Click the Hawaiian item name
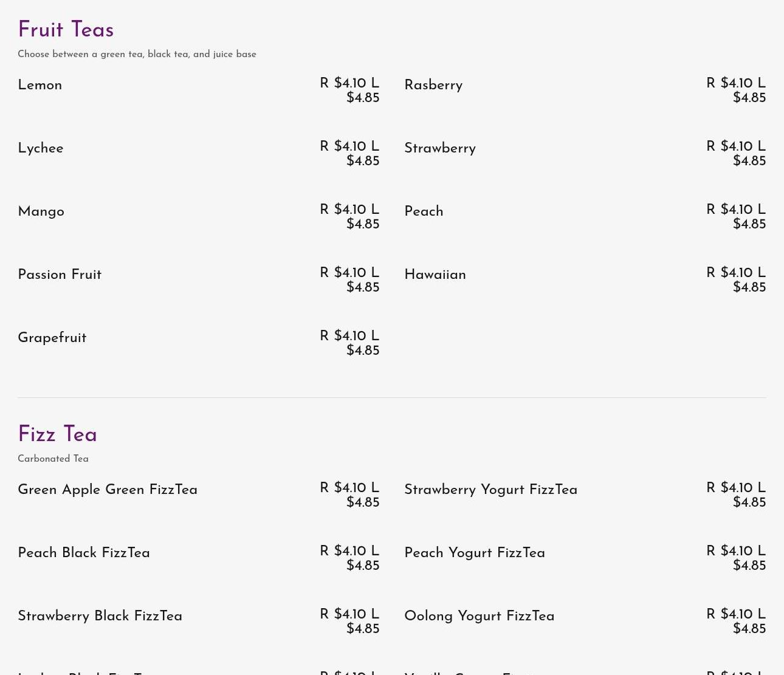784x675 pixels. (435, 275)
